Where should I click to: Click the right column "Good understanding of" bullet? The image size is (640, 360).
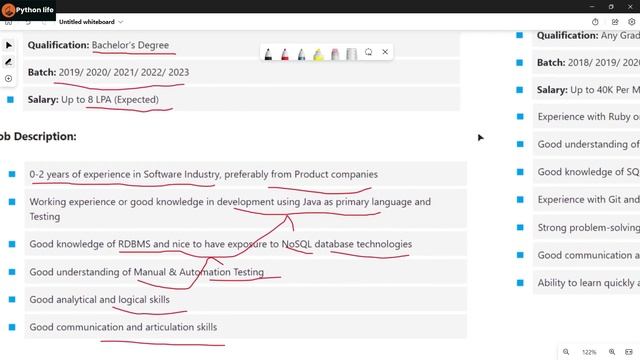coord(589,144)
